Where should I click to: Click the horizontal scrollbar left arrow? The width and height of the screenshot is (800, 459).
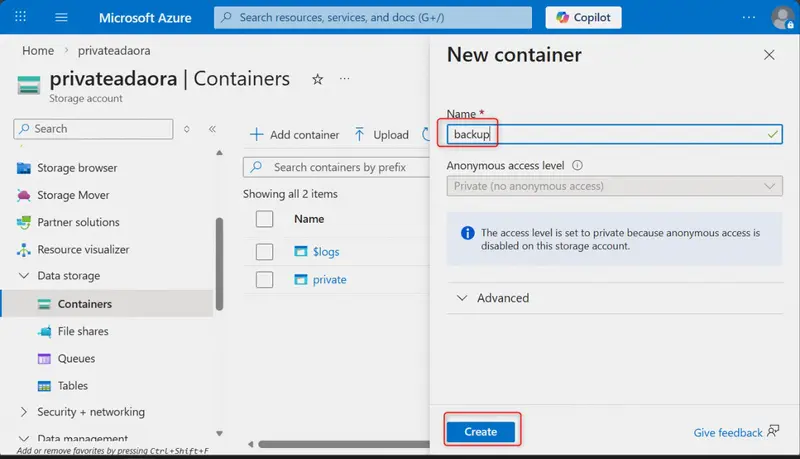pyautogui.click(x=251, y=444)
